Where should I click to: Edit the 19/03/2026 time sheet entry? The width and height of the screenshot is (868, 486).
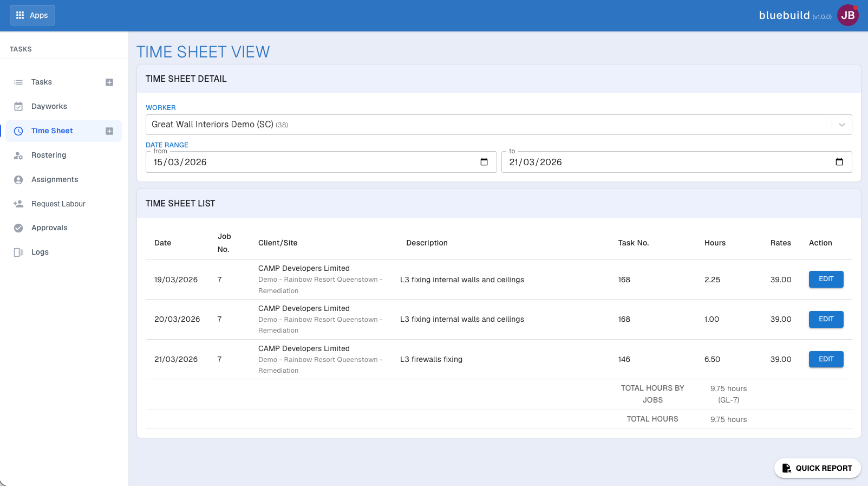pyautogui.click(x=826, y=280)
